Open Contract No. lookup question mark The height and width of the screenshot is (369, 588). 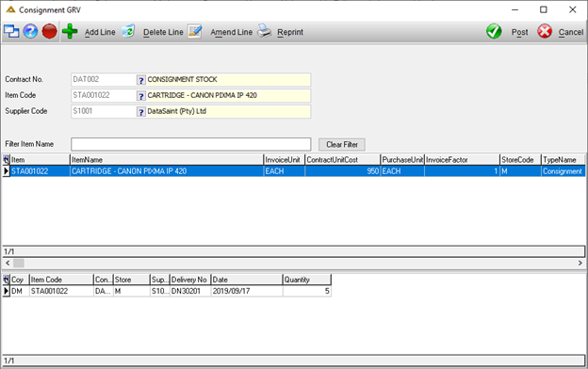(x=141, y=80)
